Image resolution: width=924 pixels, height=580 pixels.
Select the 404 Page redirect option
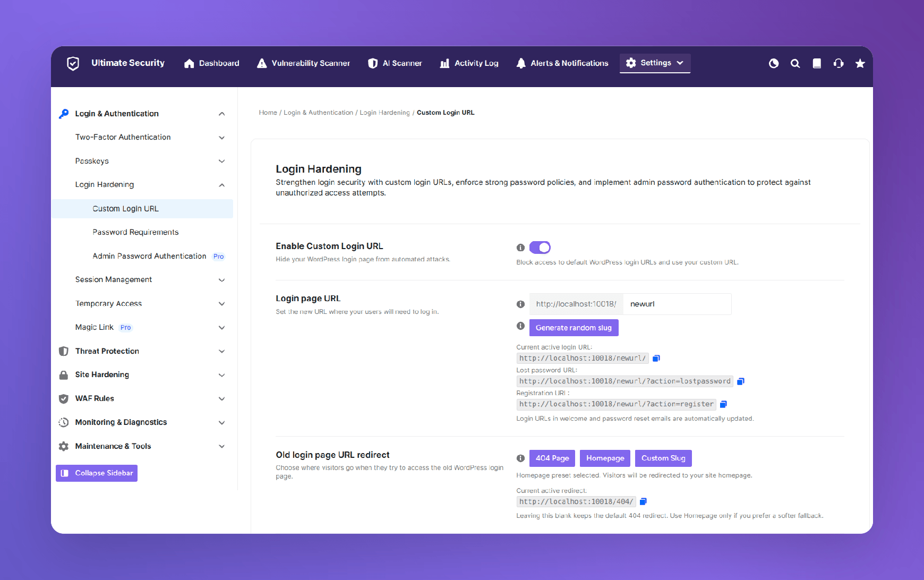coord(552,458)
